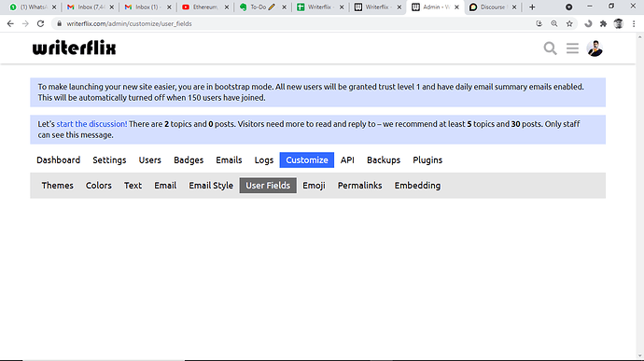Close the WhatsApp tab
The height and width of the screenshot is (361, 644).
tap(54, 7)
